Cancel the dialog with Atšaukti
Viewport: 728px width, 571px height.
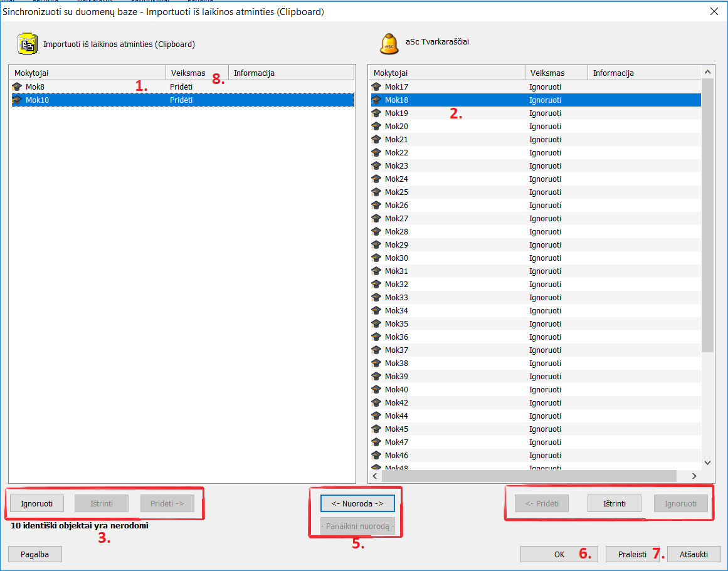coord(694,554)
